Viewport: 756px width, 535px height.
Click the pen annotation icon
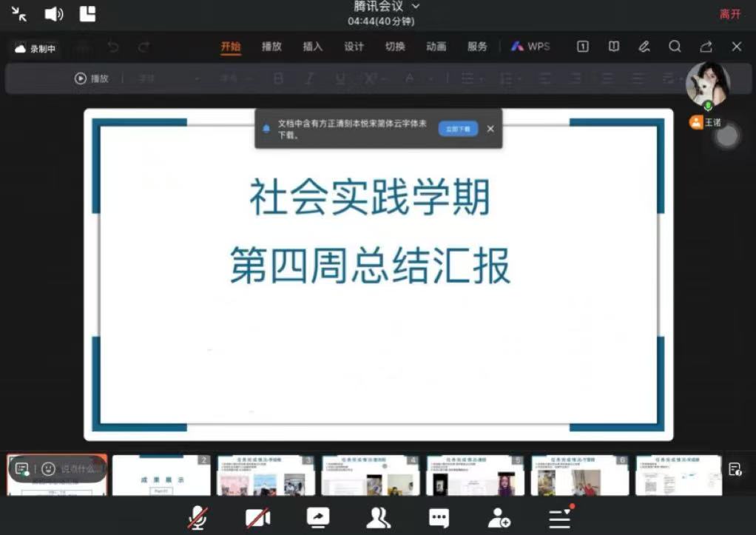tap(644, 47)
